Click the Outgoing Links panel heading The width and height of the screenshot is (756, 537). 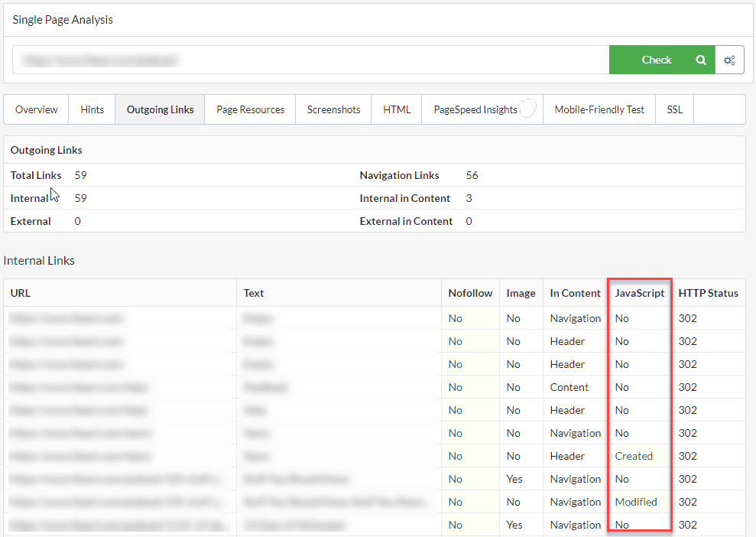[47, 150]
